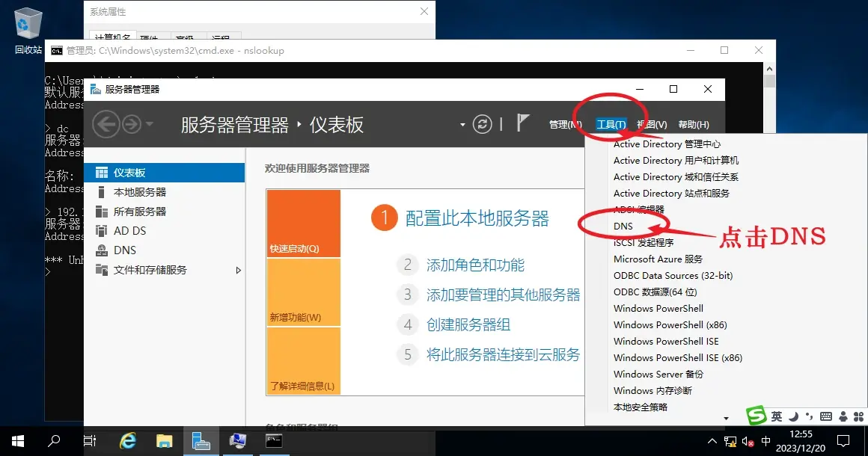Open Windows 内存诊断
The image size is (868, 456).
tap(652, 391)
